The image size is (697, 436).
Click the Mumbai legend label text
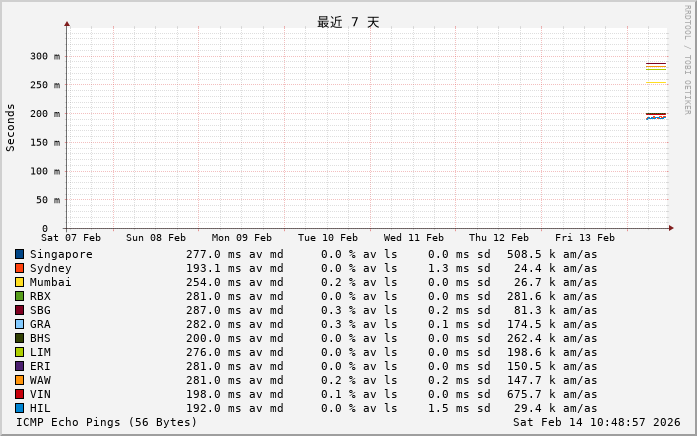[50, 282]
